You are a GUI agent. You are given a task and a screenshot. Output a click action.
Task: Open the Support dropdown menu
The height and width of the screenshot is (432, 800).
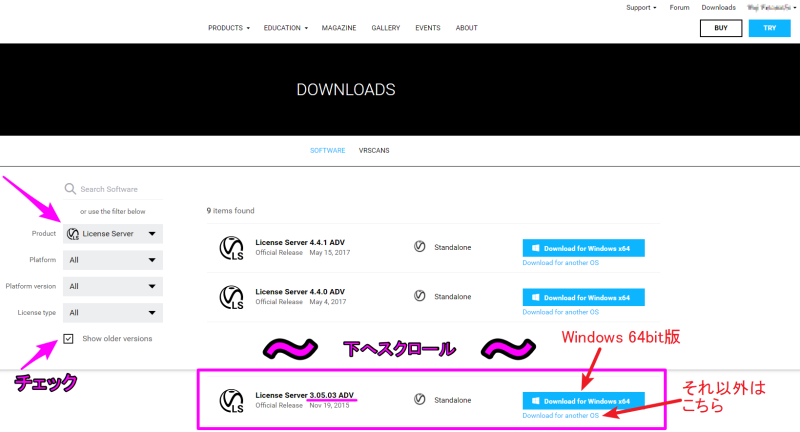[641, 8]
